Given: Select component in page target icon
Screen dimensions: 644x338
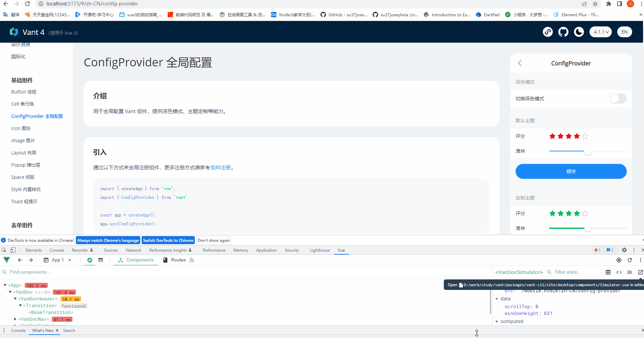Looking at the screenshot, I should (x=619, y=260).
